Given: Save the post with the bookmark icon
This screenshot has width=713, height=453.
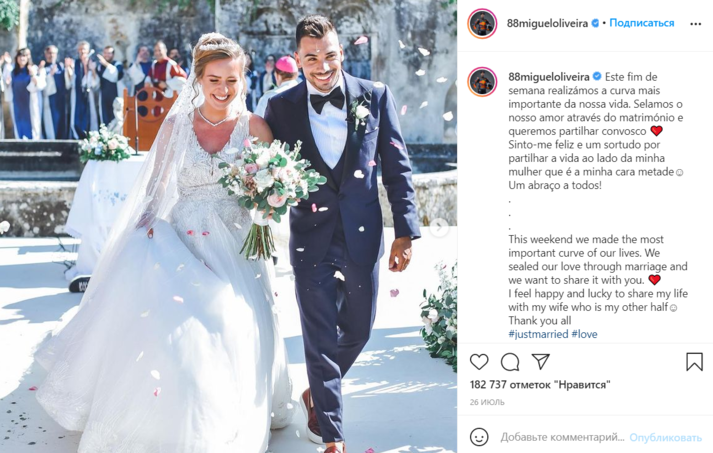Looking at the screenshot, I should [694, 362].
